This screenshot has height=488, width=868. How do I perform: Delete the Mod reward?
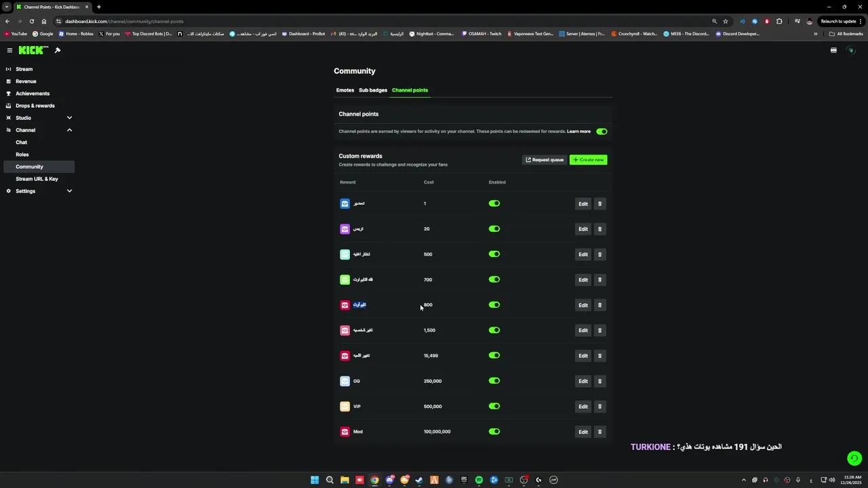pyautogui.click(x=599, y=432)
